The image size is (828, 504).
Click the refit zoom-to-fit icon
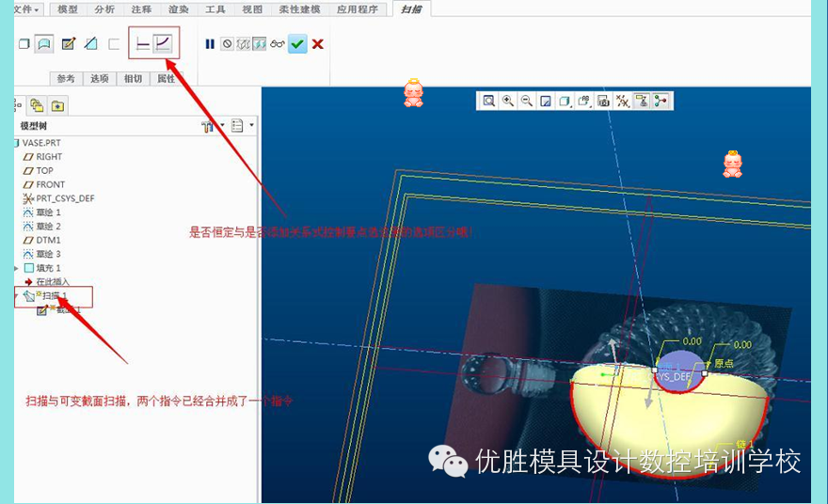pyautogui.click(x=489, y=101)
